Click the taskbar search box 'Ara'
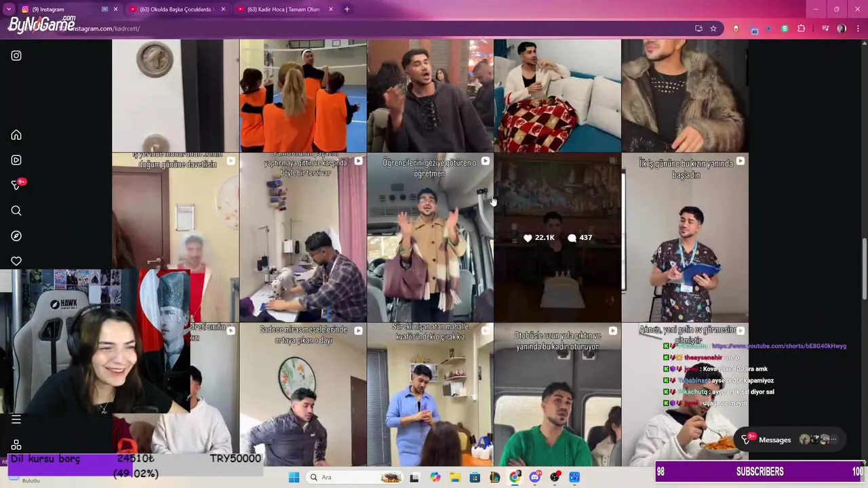 [x=354, y=477]
